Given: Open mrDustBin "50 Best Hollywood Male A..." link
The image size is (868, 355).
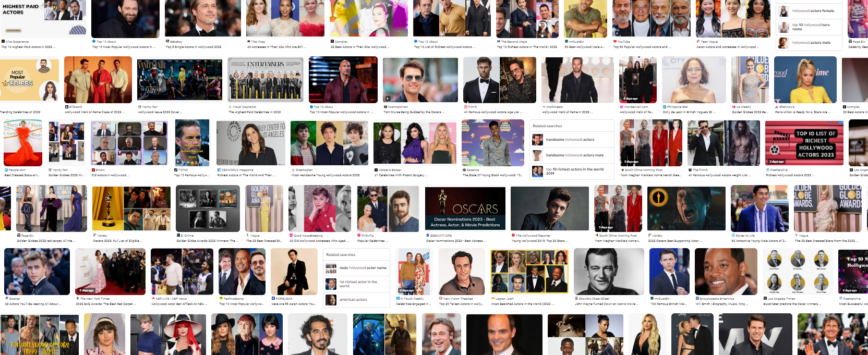Looking at the screenshot, I should pyautogui.click(x=585, y=47).
